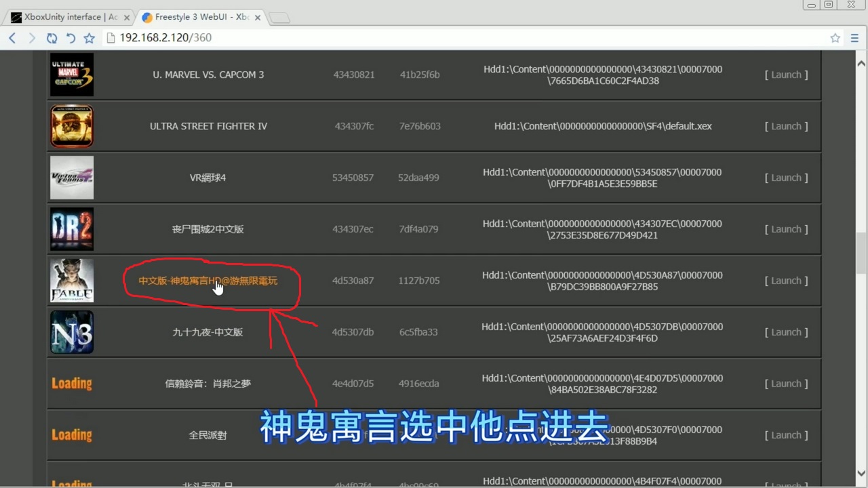Open title 中文版-神鬼寓言HD@游無限電玩
This screenshot has height=488, width=868.
tap(208, 281)
